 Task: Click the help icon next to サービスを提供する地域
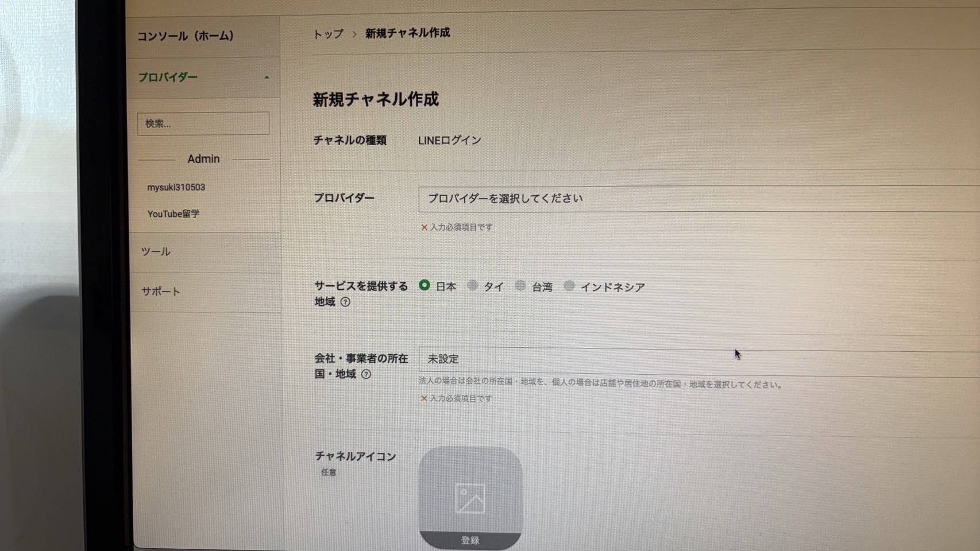[345, 302]
